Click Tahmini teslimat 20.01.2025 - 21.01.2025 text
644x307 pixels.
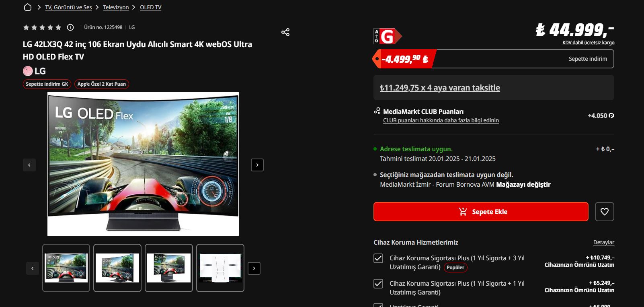coord(438,159)
